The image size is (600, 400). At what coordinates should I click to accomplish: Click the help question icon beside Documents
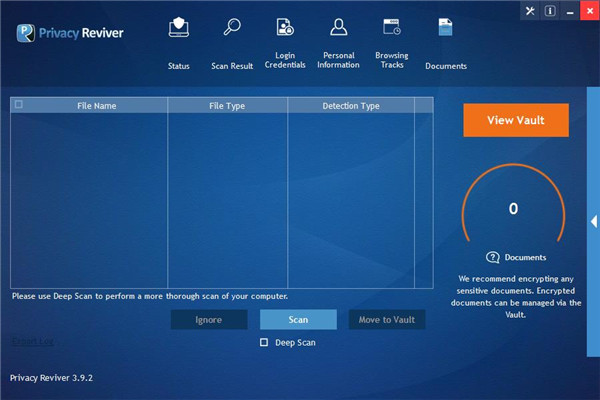click(493, 257)
